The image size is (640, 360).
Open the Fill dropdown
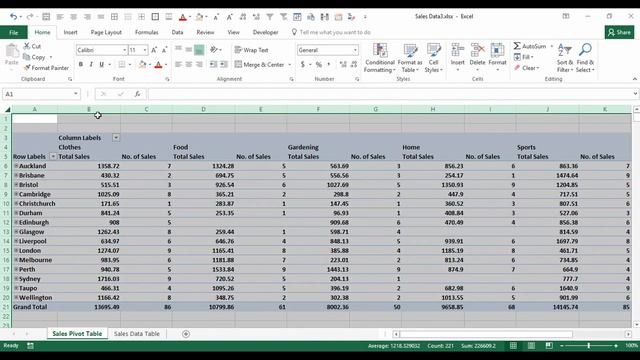coord(524,57)
